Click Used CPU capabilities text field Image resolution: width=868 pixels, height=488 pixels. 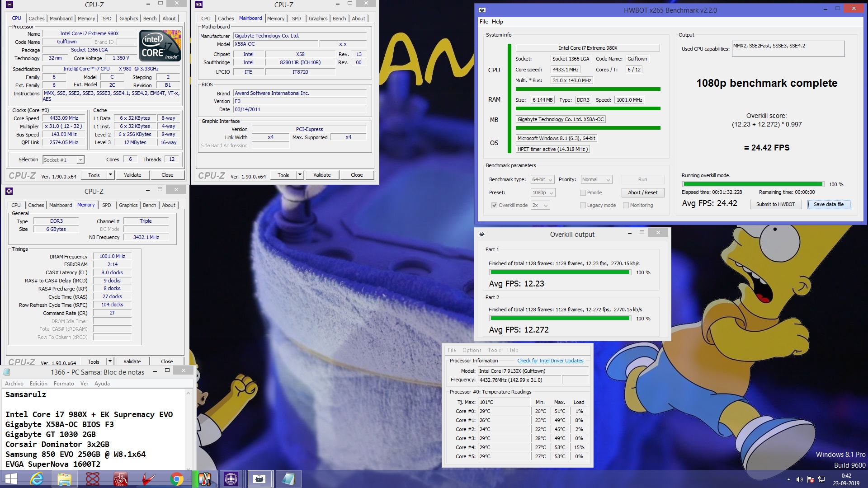788,49
